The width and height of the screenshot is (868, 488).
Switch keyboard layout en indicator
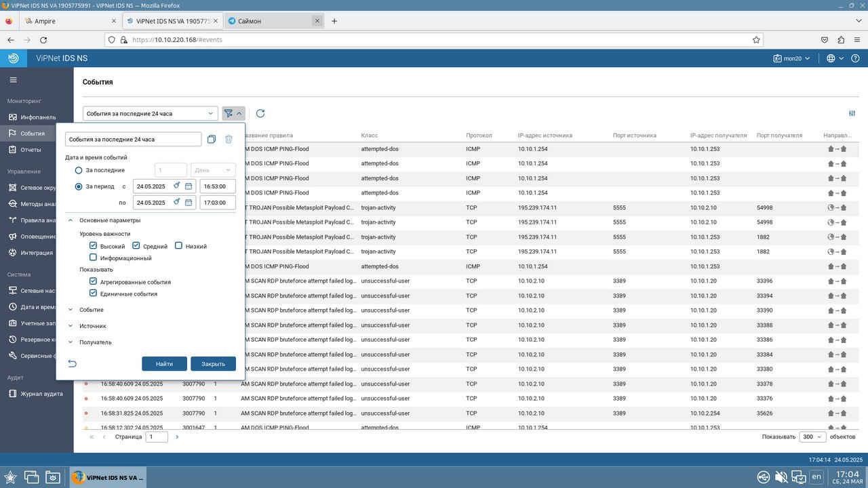click(816, 477)
